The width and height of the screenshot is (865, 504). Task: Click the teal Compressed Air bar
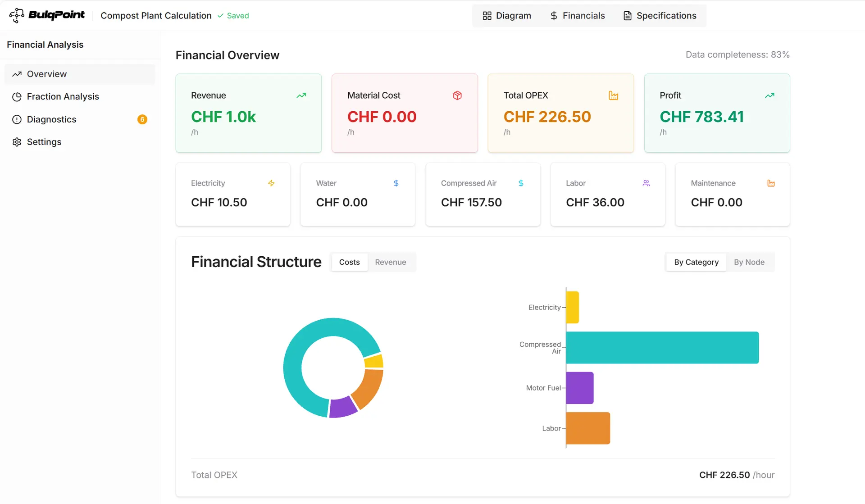coord(662,348)
